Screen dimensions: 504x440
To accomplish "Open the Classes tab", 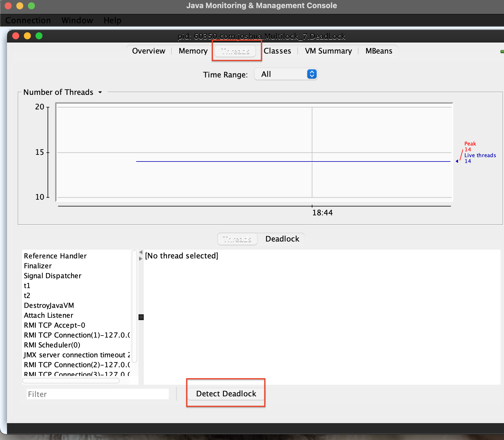I will (x=277, y=51).
